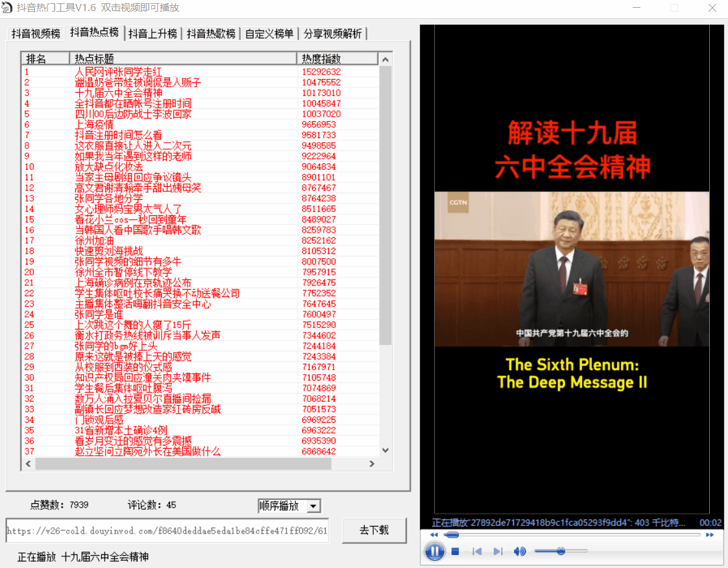Stop playback with the square stop button
728x568 pixels.
coord(455,551)
